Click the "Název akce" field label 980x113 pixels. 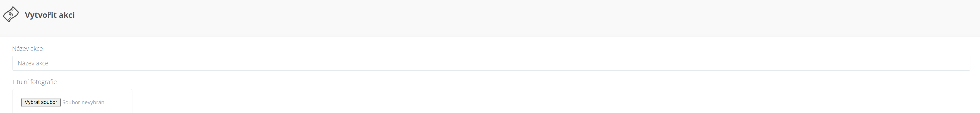(x=27, y=49)
